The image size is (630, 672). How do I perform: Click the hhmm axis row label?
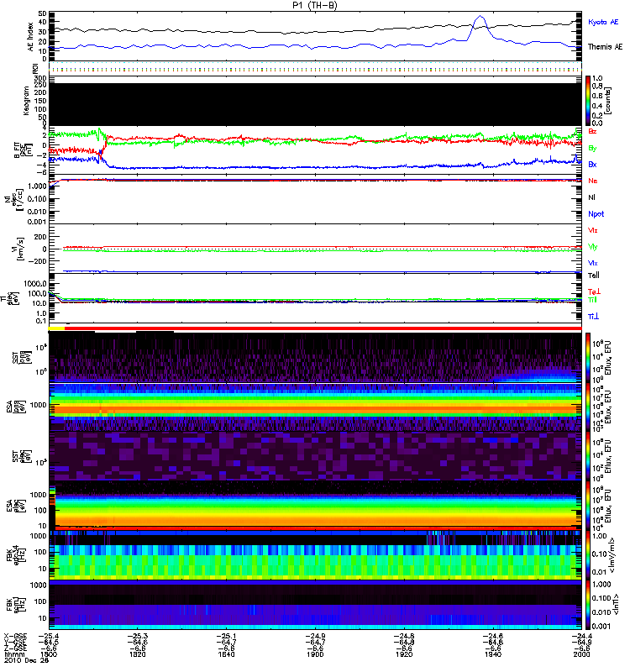(x=14, y=654)
